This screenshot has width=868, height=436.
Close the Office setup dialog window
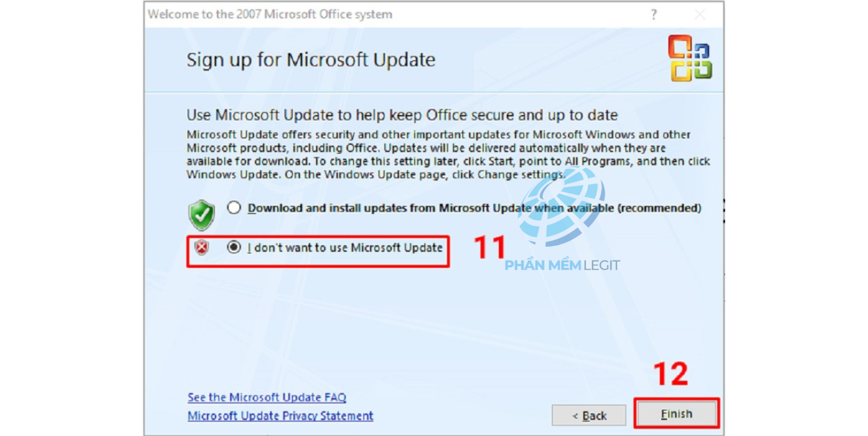(x=700, y=14)
